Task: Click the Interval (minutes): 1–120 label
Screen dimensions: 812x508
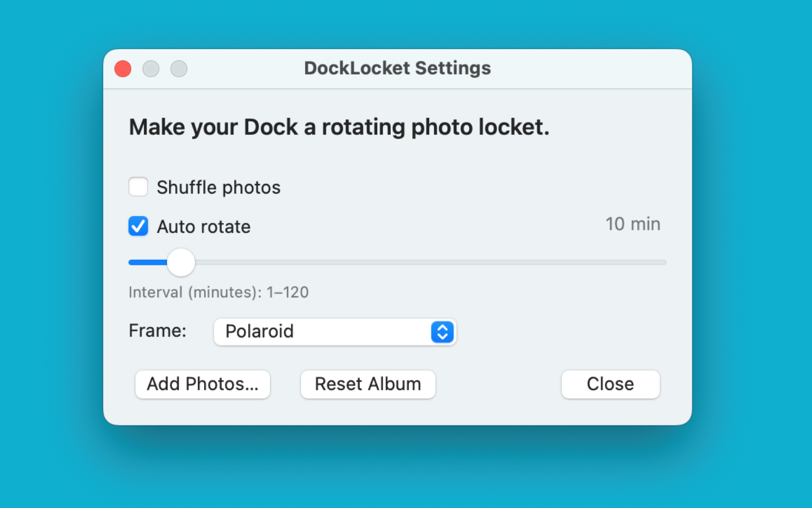Action: coord(219,292)
